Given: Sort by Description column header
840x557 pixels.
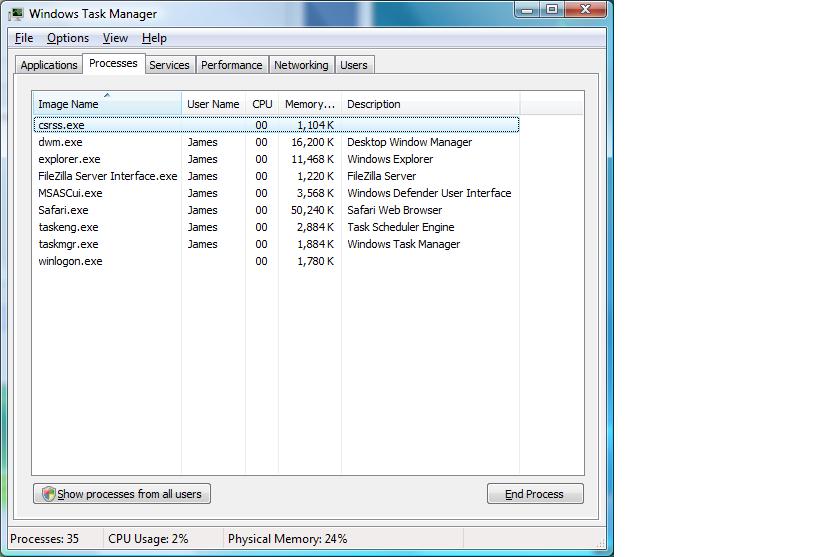Looking at the screenshot, I should click(x=431, y=104).
